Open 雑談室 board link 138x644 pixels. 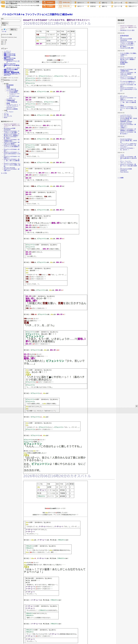point(8,87)
